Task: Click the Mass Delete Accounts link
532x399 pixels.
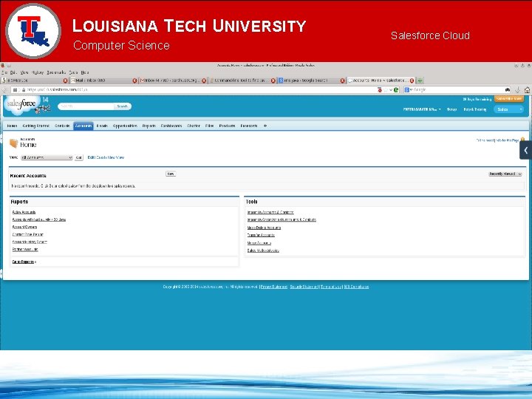Action: (x=264, y=228)
